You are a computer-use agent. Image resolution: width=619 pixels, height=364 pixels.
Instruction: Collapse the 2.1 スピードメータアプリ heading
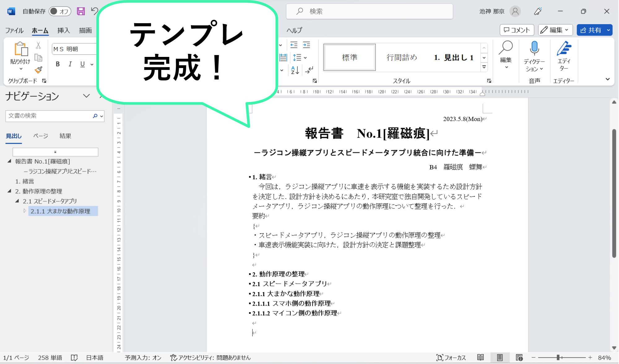(x=17, y=201)
